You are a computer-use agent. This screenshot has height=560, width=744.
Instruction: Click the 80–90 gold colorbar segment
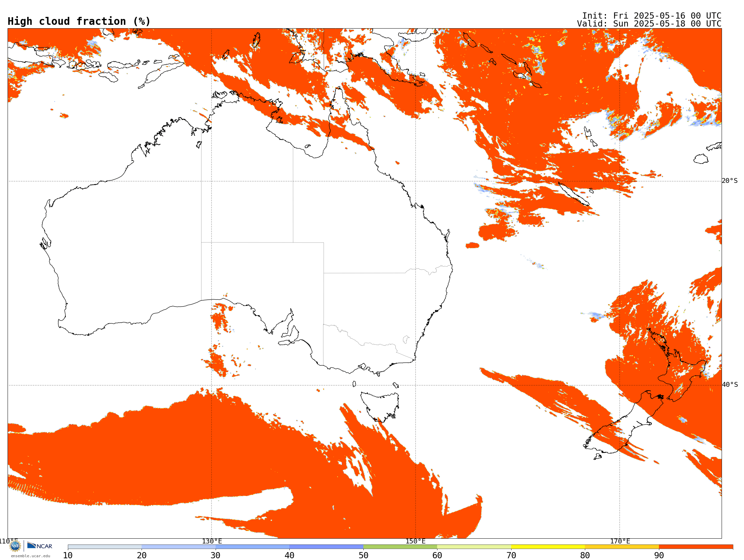point(622,547)
